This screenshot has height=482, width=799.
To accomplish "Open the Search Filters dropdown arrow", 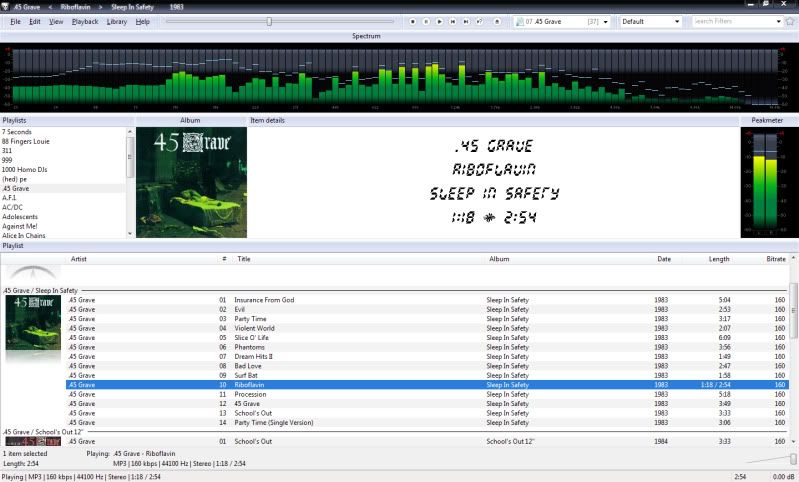I will 778,22.
